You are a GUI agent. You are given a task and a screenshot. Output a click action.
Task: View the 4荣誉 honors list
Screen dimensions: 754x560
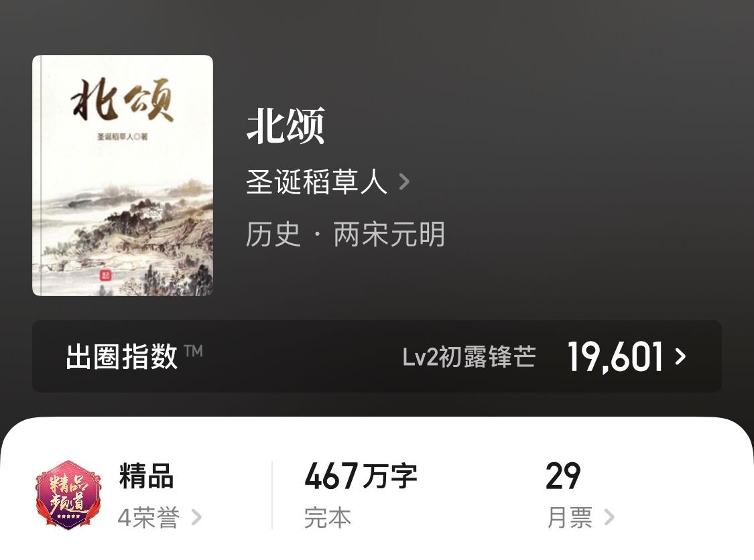coord(149,518)
